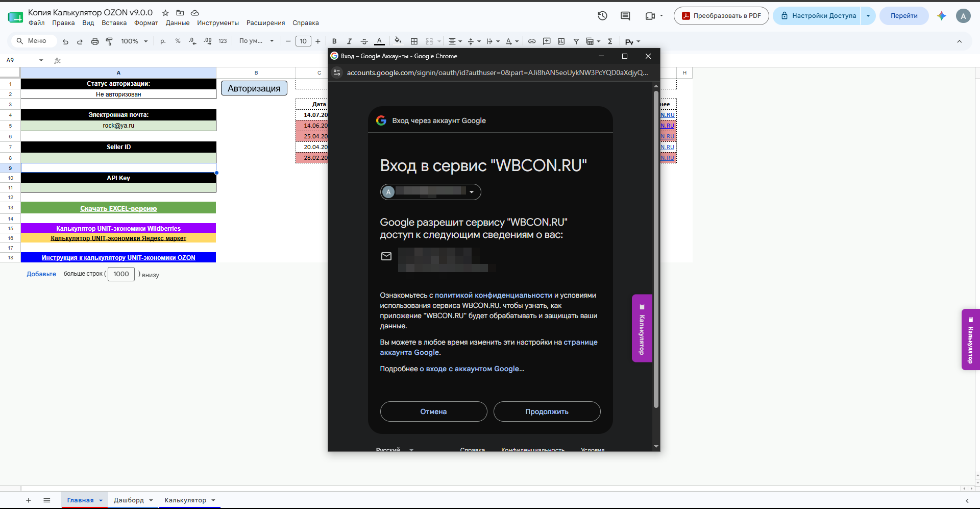
Task: Switch to the Калькулятор sheet tab
Action: [x=190, y=500]
